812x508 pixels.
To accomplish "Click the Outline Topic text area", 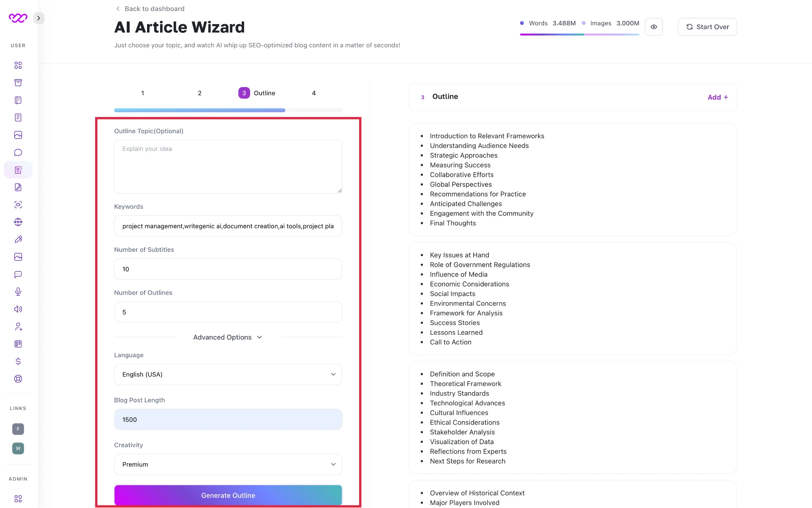I will [228, 167].
